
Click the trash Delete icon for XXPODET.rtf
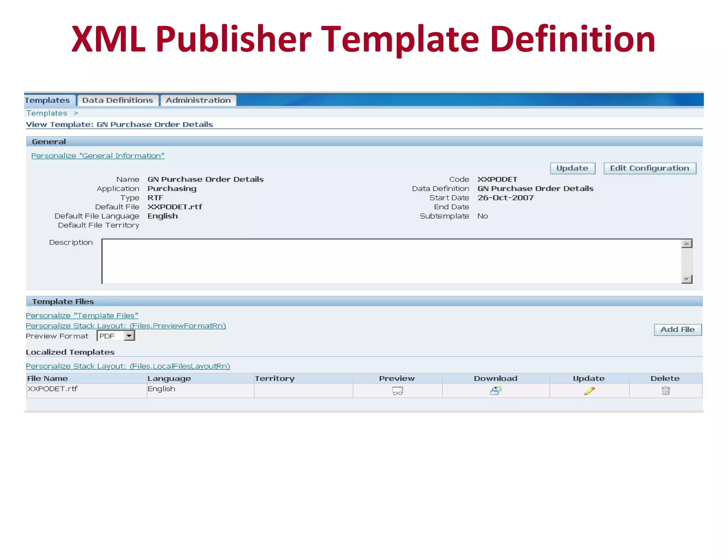665,391
